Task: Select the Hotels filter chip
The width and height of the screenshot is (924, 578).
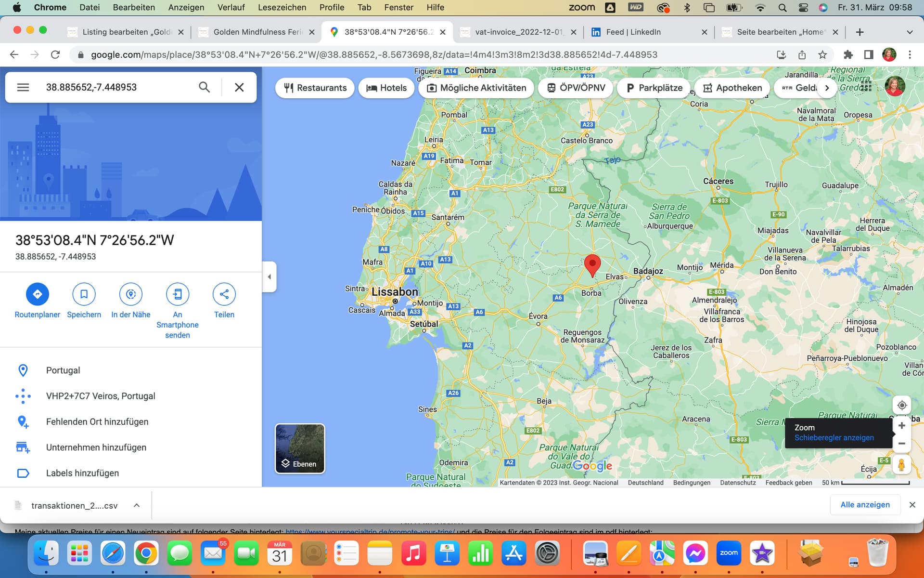Action: [386, 88]
